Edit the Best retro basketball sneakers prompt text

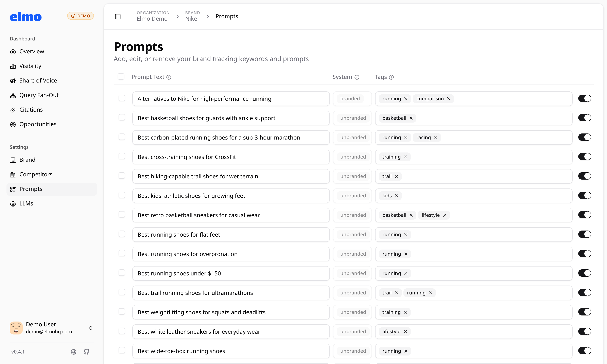(231, 215)
